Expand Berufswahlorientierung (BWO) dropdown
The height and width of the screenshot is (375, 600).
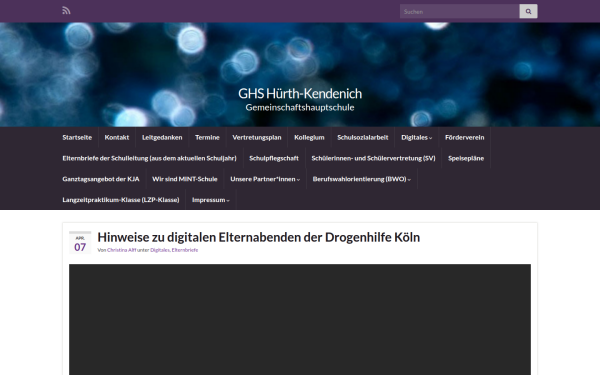(x=361, y=179)
